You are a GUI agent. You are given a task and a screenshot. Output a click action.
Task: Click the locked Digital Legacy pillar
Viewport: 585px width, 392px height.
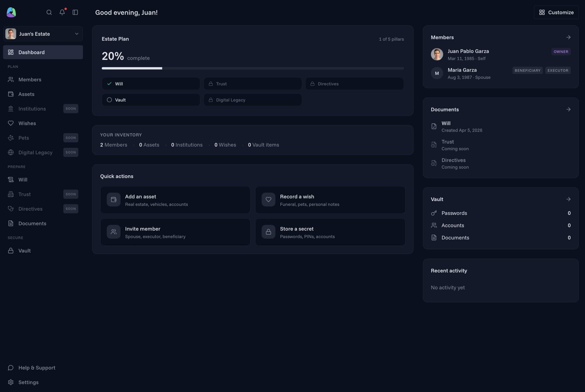(253, 100)
